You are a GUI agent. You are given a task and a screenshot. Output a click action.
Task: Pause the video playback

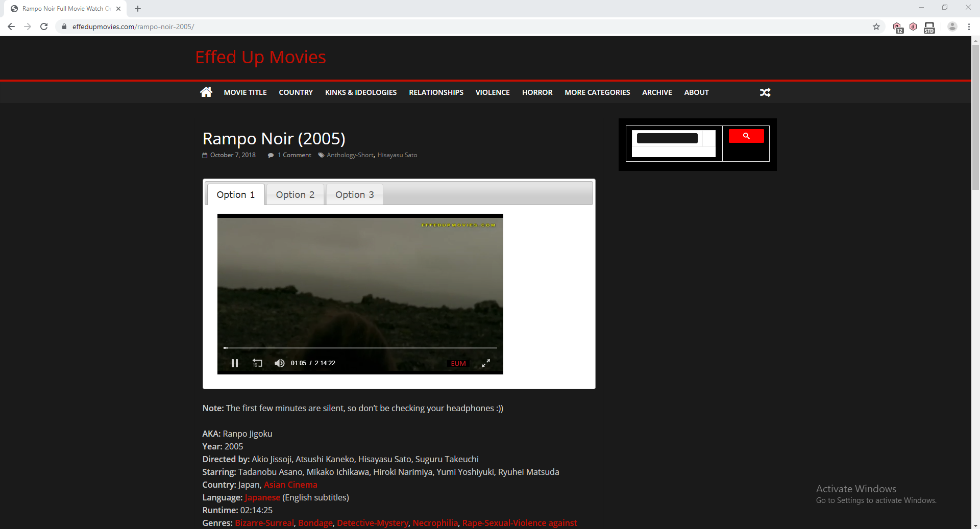(x=235, y=363)
